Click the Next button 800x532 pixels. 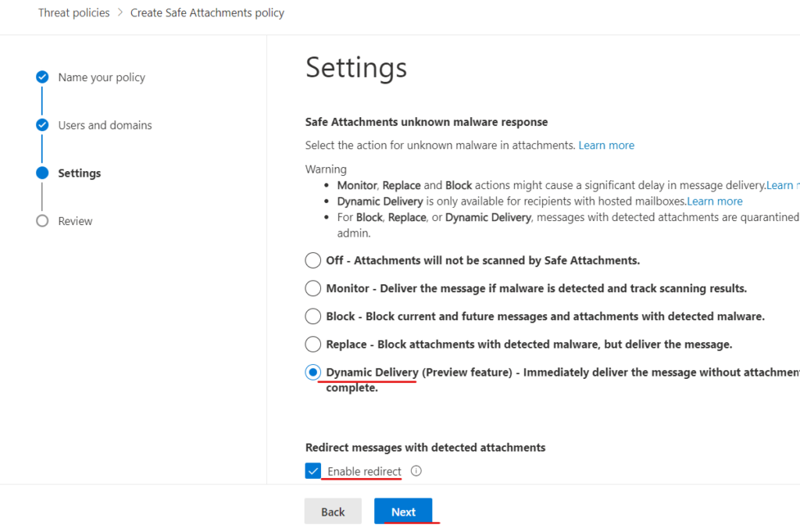(x=403, y=512)
